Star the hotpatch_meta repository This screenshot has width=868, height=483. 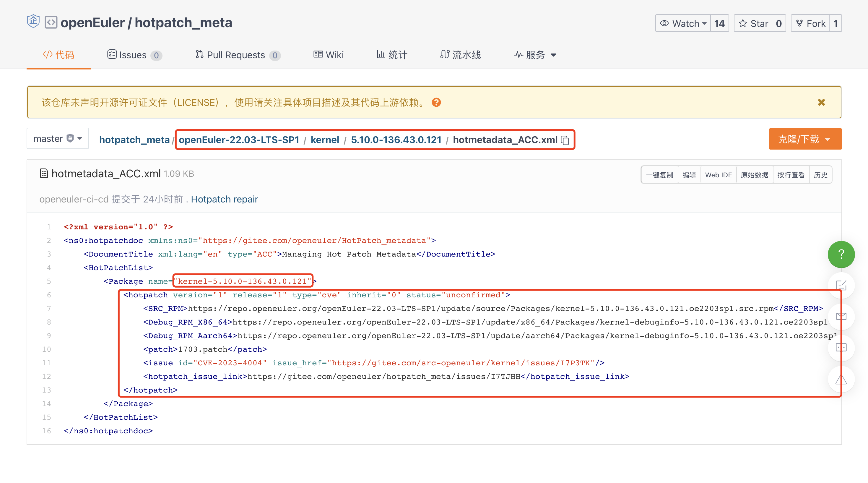[753, 23]
